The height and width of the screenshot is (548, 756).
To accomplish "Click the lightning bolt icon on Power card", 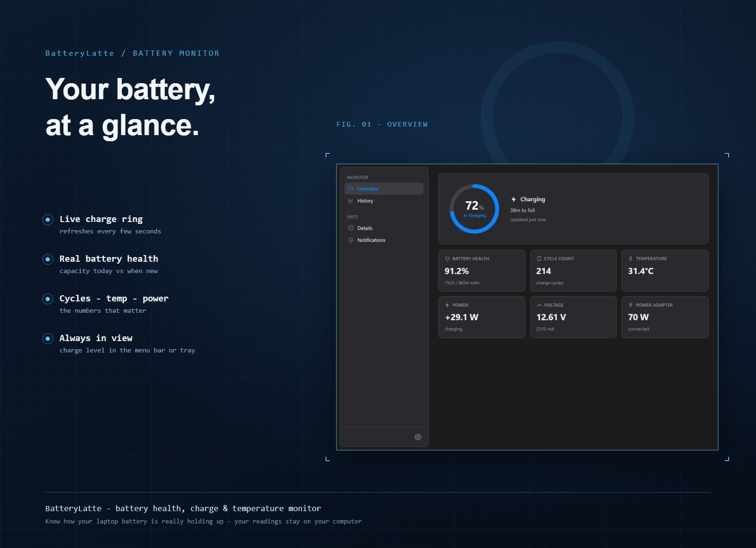I will tap(447, 305).
